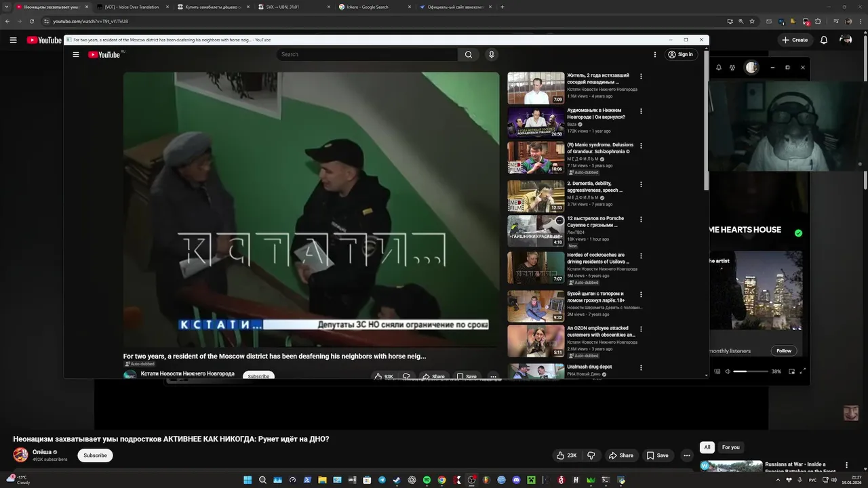The width and height of the screenshot is (868, 488).
Task: Open 'Uralmash drug depot' video
Action: (589, 367)
